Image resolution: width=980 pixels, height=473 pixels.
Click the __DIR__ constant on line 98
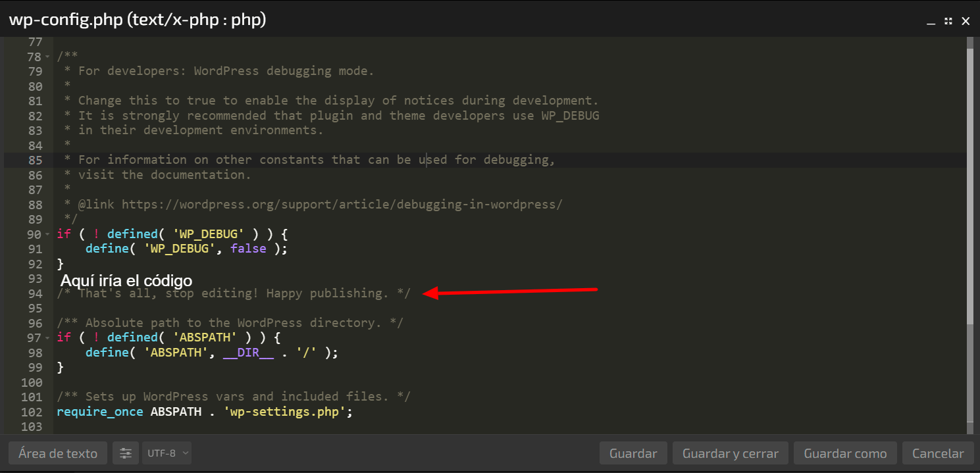248,353
